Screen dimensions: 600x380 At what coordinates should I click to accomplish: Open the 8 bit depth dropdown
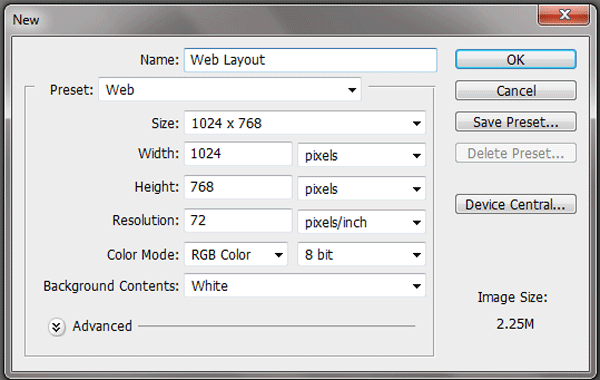pos(361,254)
